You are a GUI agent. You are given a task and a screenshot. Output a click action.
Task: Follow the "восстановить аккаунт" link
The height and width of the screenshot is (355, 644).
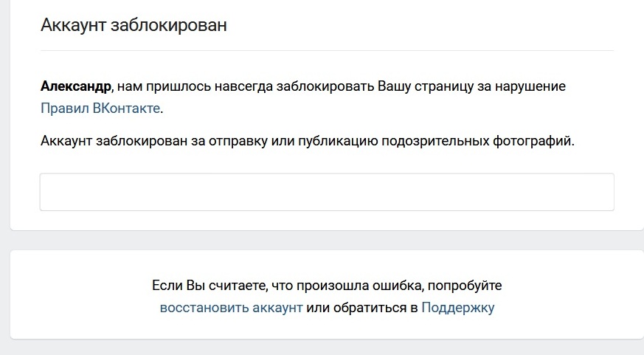coord(231,307)
